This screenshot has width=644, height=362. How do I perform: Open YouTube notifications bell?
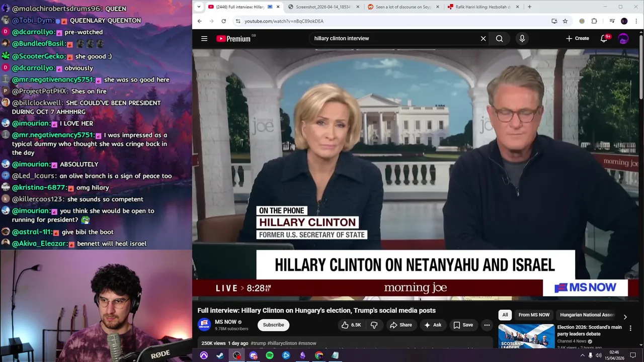click(x=604, y=38)
